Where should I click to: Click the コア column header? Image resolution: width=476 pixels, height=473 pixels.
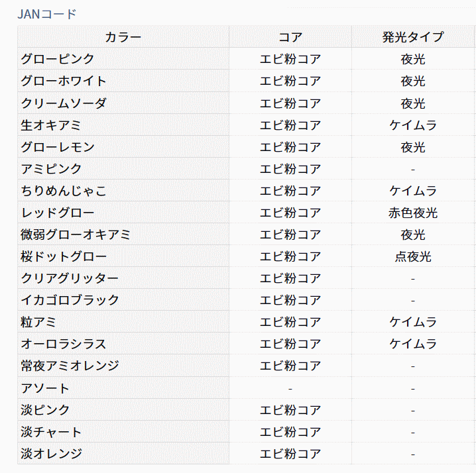pos(290,37)
